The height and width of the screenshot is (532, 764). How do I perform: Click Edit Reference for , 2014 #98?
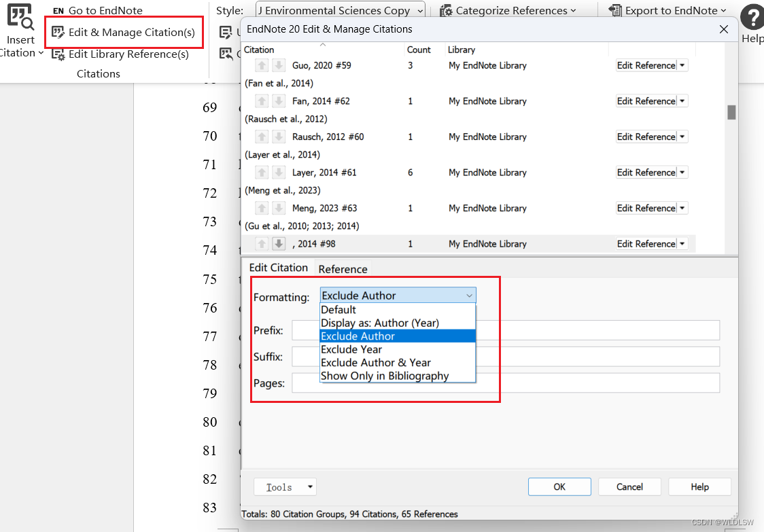[646, 244]
